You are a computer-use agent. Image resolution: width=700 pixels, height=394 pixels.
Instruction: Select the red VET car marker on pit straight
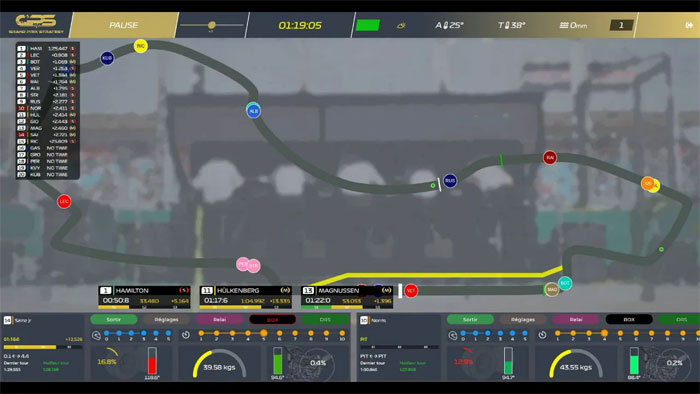pos(411,291)
